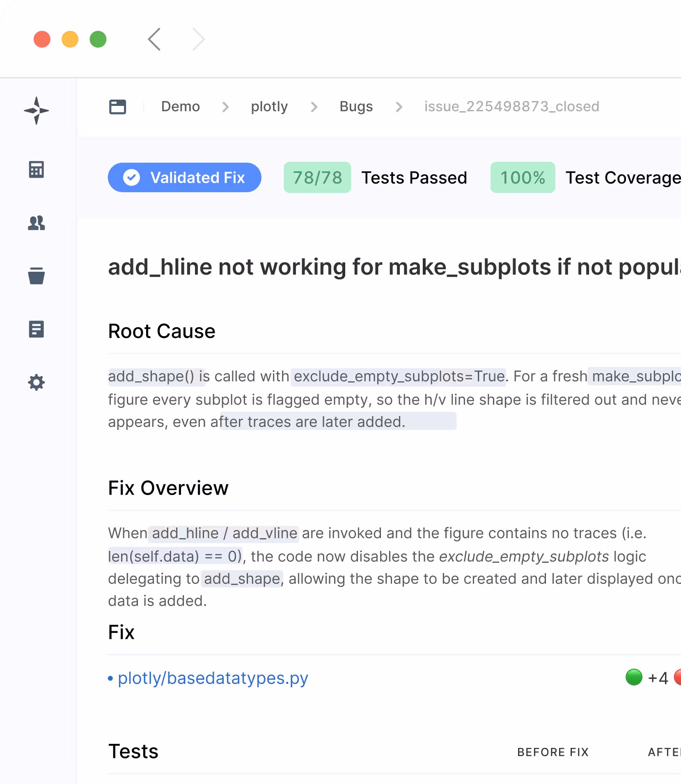
Task: Click the green additions dot icon
Action: (634, 677)
